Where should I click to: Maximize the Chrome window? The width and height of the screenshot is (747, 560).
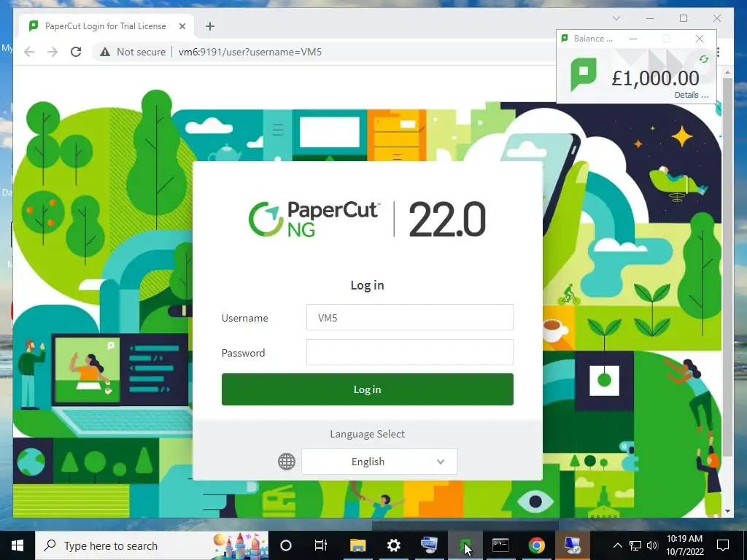point(684,18)
